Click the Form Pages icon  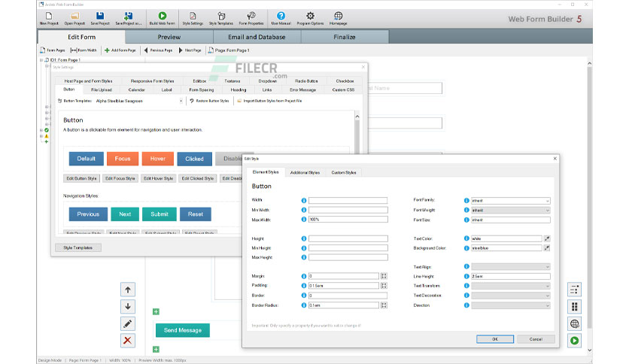click(43, 50)
